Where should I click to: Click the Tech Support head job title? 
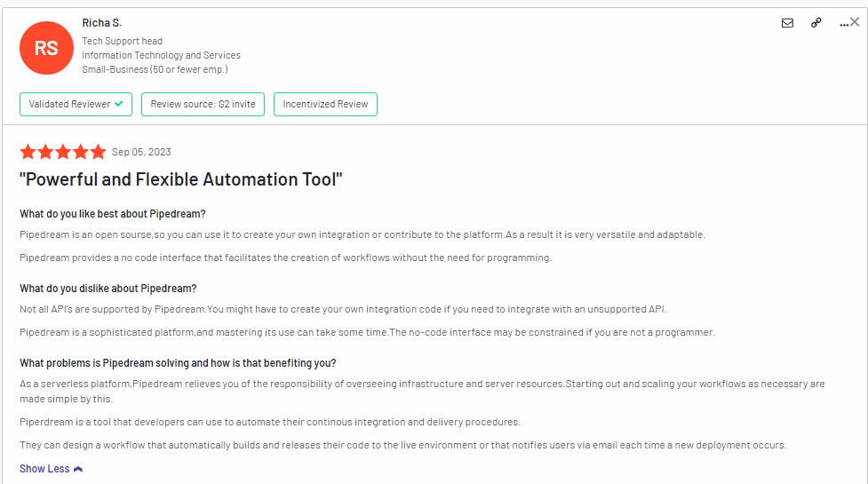coord(123,41)
